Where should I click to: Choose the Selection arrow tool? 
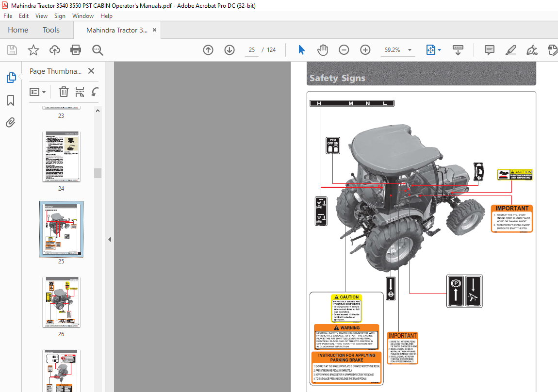pos(301,50)
